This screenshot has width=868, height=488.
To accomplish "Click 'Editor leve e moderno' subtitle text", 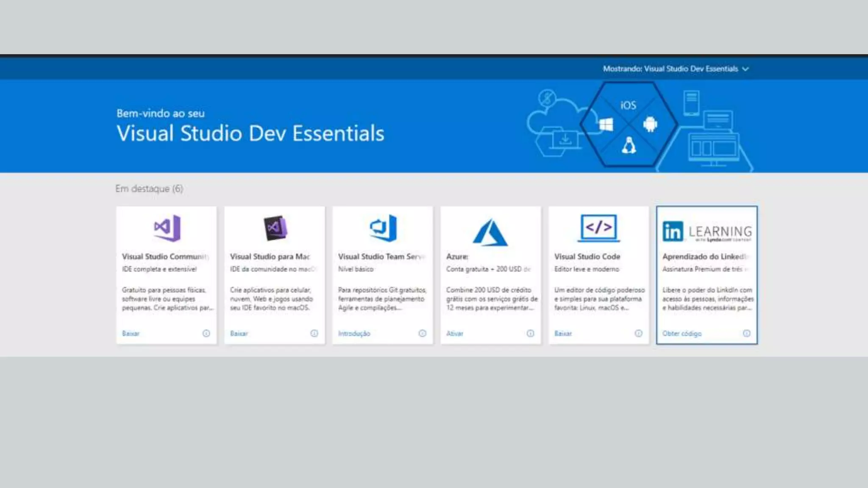I will (587, 269).
